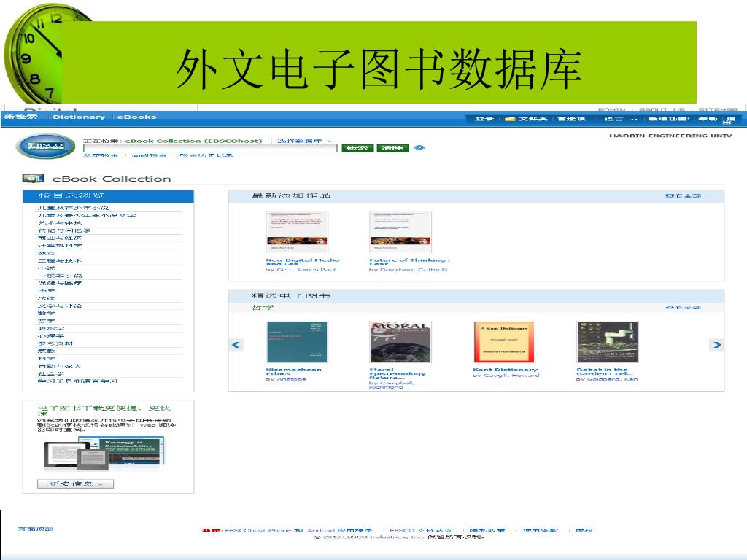Click the eBook Collection heading icon
Screen dimensions: 747x560
[33, 179]
